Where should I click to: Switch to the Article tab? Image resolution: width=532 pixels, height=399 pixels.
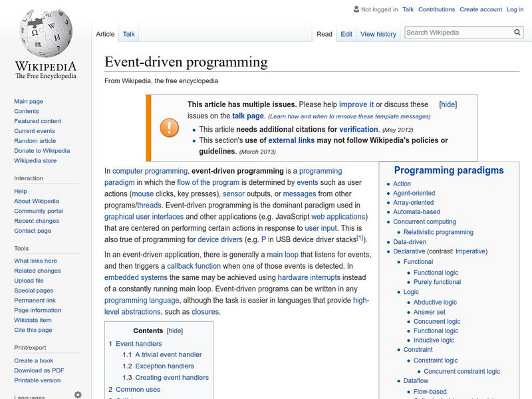coord(105,34)
